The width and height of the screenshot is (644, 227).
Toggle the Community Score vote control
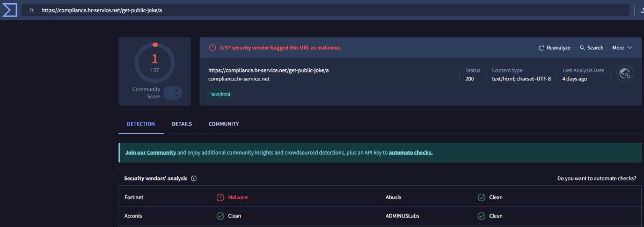(x=173, y=93)
